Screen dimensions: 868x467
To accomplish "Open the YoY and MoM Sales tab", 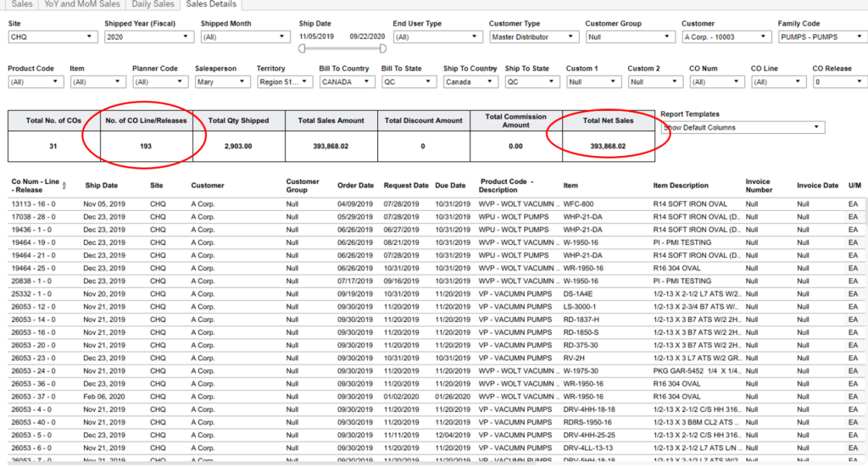I will click(x=82, y=4).
